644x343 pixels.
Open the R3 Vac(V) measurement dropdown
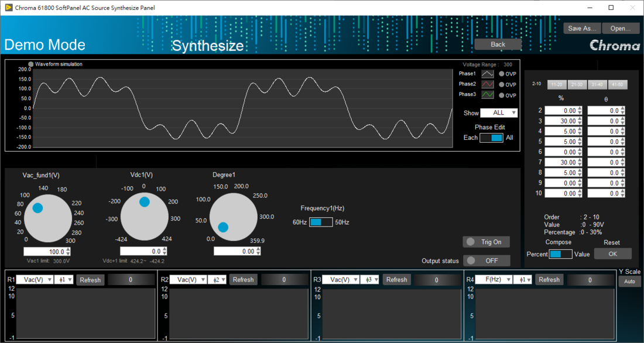[341, 280]
